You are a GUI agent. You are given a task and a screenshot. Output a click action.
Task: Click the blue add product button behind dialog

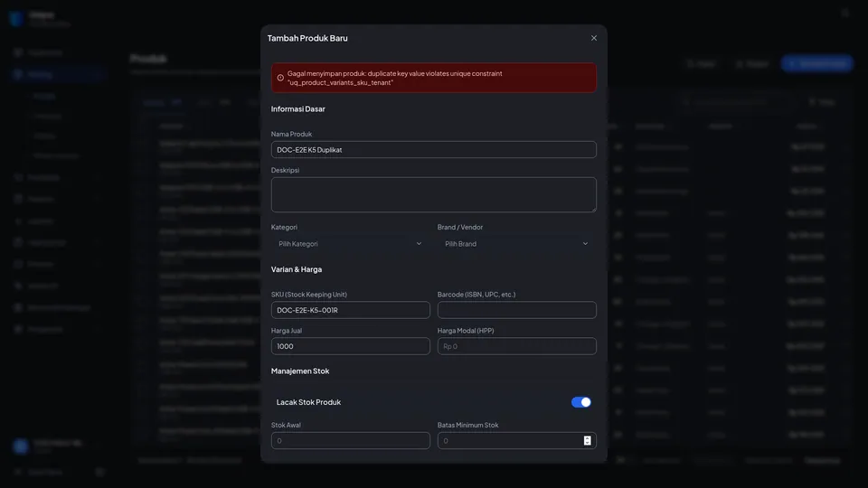pos(817,63)
